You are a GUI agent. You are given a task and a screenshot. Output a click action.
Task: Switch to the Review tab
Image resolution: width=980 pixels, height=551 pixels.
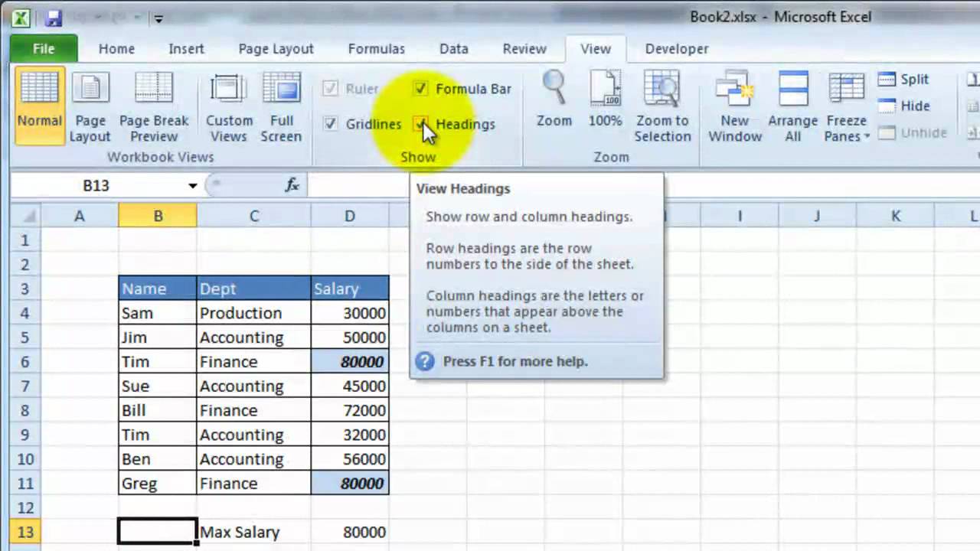point(524,48)
